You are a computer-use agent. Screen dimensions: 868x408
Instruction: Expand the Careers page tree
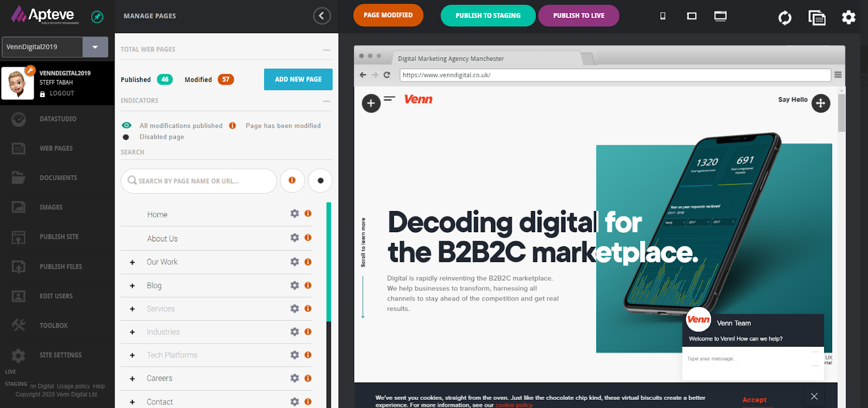pyautogui.click(x=132, y=379)
